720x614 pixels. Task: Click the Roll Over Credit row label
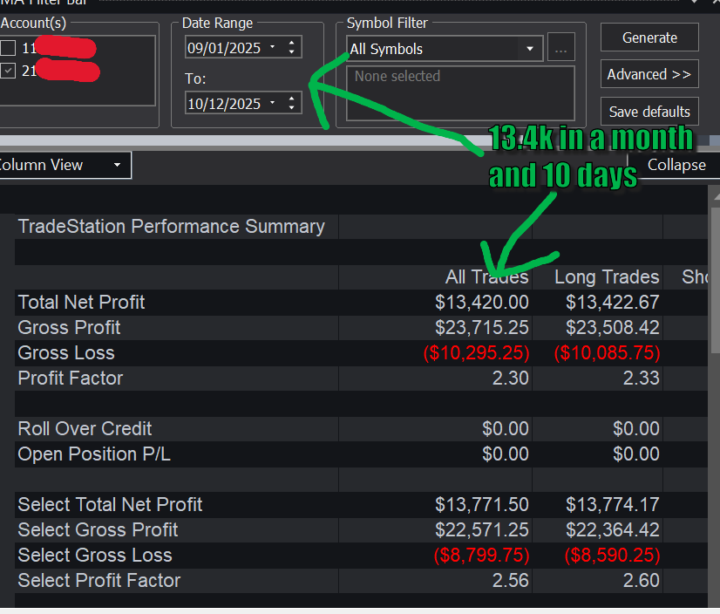(84, 428)
